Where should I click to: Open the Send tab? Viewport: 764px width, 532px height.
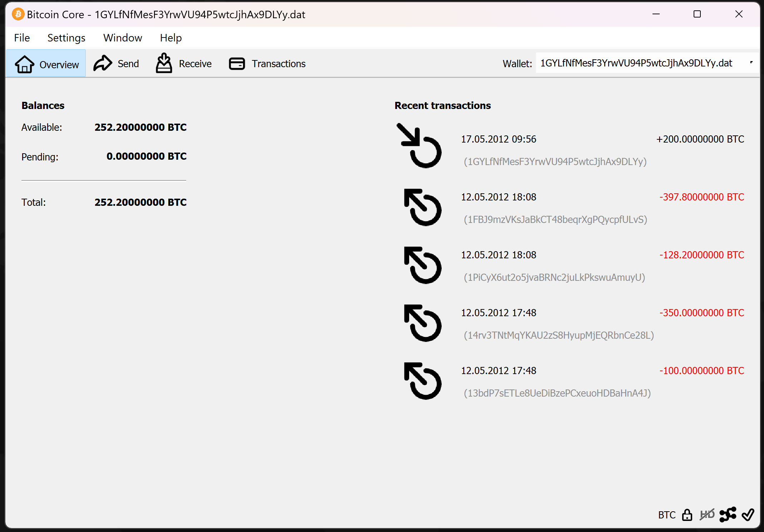pyautogui.click(x=116, y=64)
